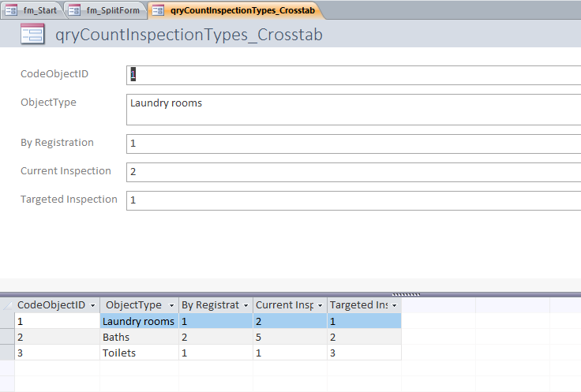
Task: Select the Laundry rooms row selector
Action: click(x=7, y=321)
